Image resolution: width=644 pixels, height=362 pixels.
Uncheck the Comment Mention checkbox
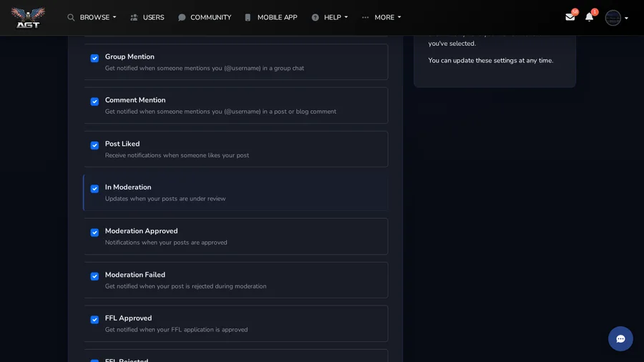point(94,102)
